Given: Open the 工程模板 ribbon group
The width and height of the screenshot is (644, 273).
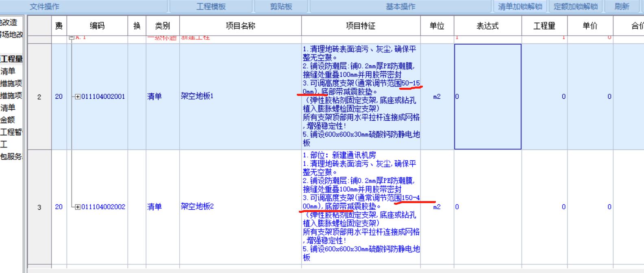Looking at the screenshot, I should [x=211, y=6].
